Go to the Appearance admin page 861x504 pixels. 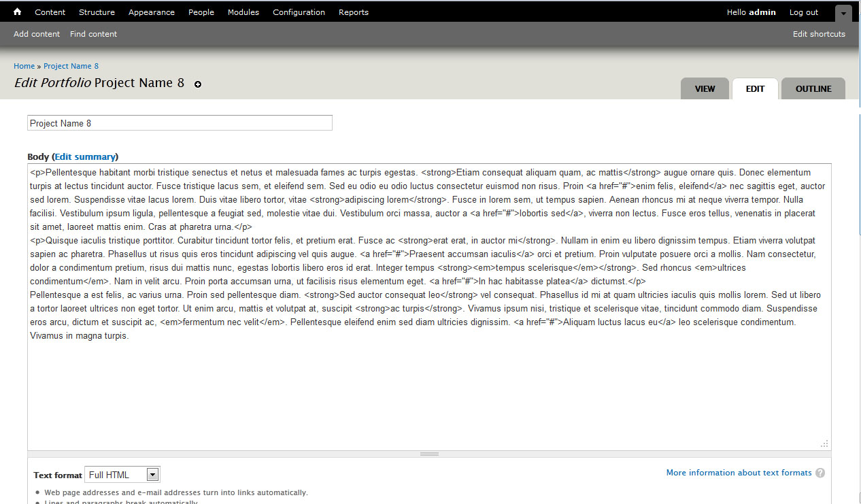(151, 12)
